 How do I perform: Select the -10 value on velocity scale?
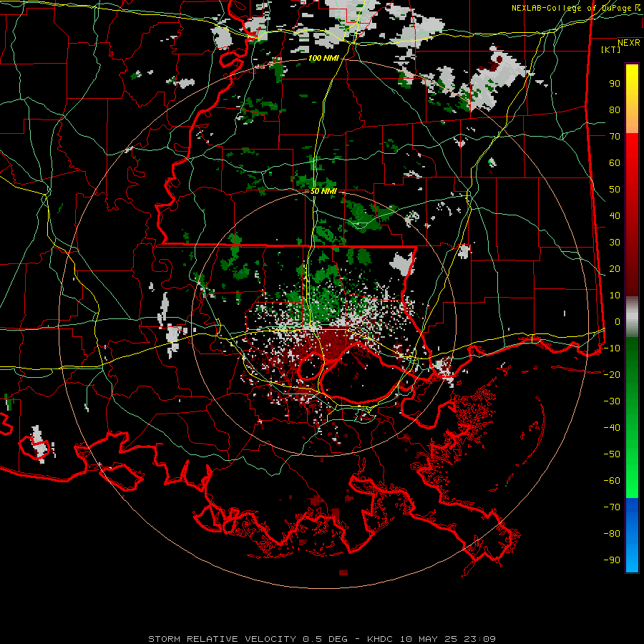tap(612, 348)
